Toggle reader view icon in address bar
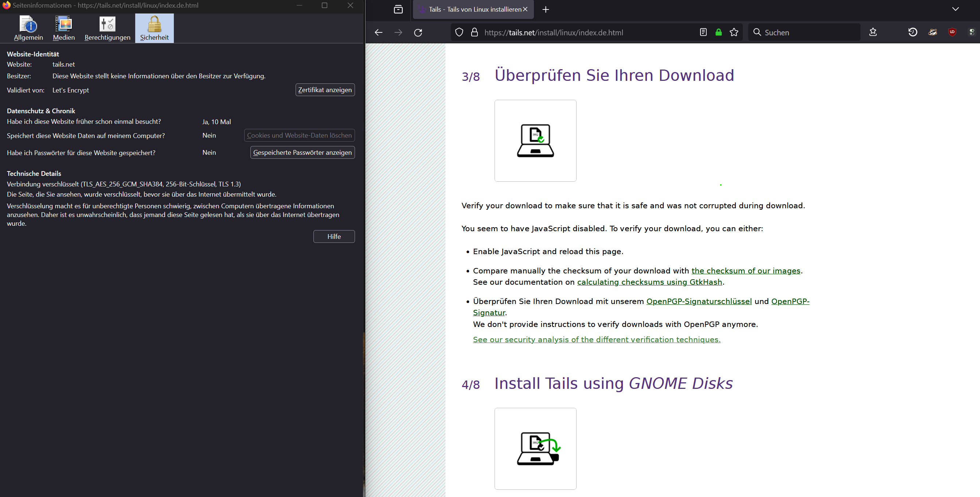 click(x=703, y=32)
